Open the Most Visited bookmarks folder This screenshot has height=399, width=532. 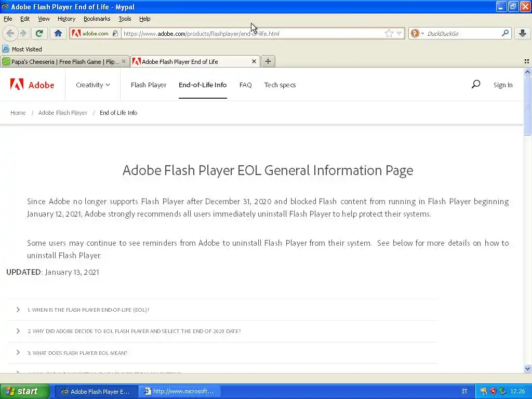22,49
